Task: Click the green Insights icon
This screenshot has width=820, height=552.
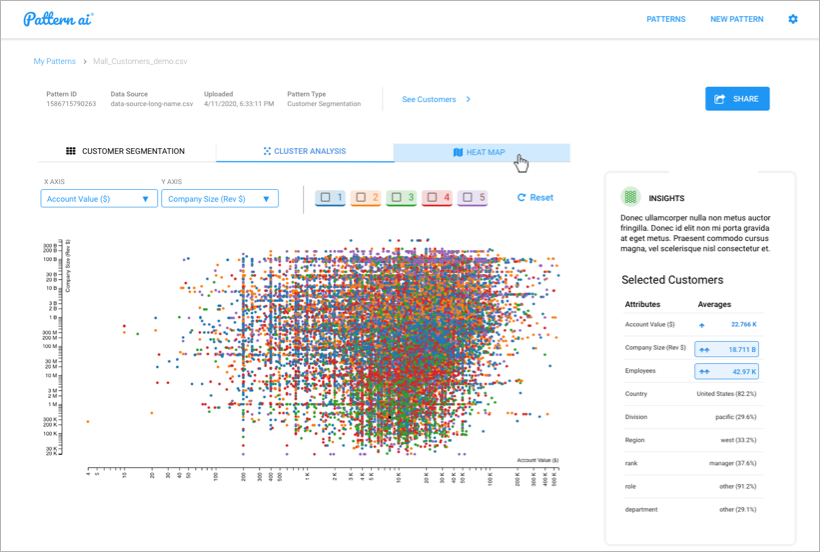Action: pyautogui.click(x=629, y=197)
